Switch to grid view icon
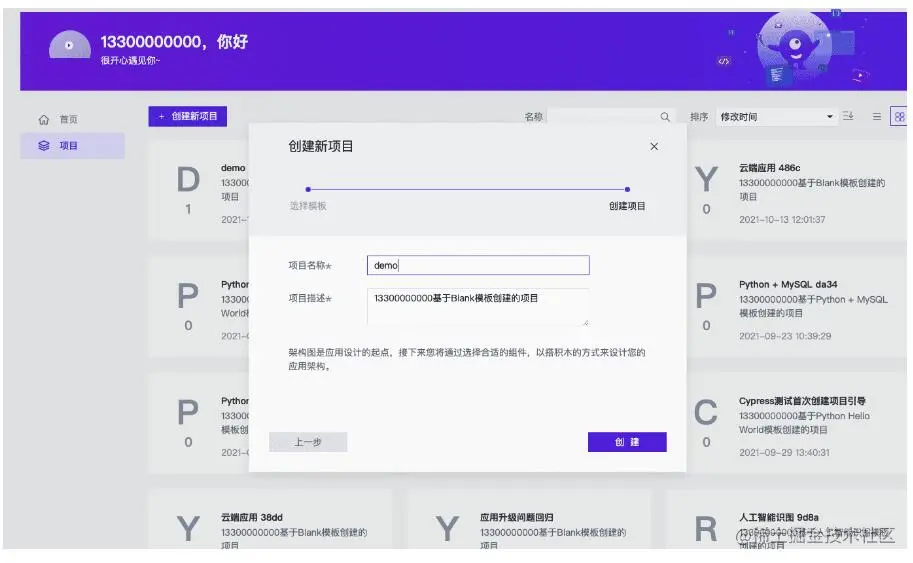Image resolution: width=913 pixels, height=563 pixels. point(899,116)
